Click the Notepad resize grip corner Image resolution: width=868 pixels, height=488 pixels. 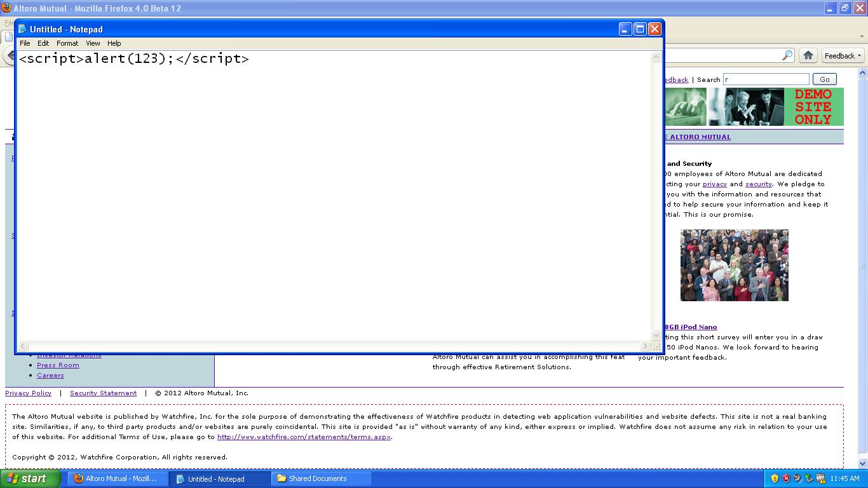[x=656, y=346]
